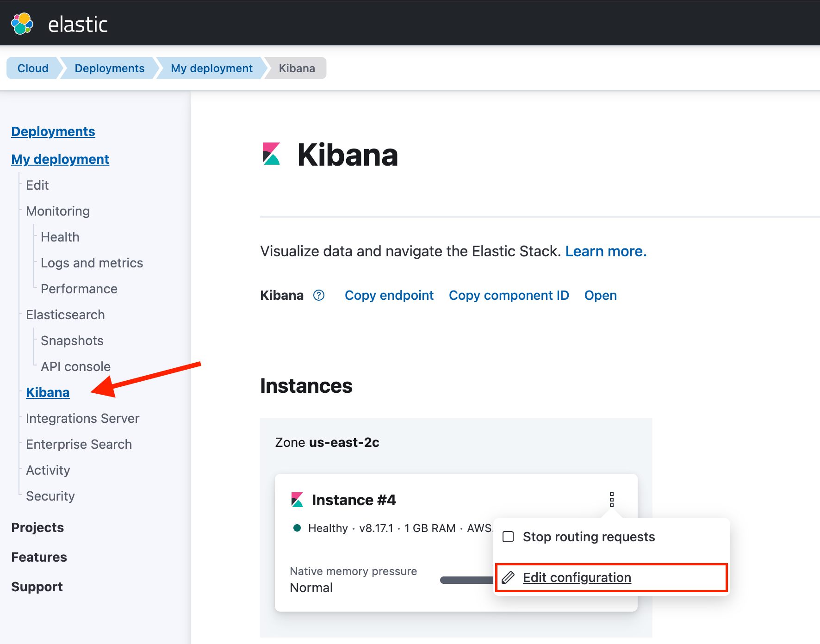The image size is (820, 644).
Task: Open Deployments in the sidebar
Action: coord(53,131)
